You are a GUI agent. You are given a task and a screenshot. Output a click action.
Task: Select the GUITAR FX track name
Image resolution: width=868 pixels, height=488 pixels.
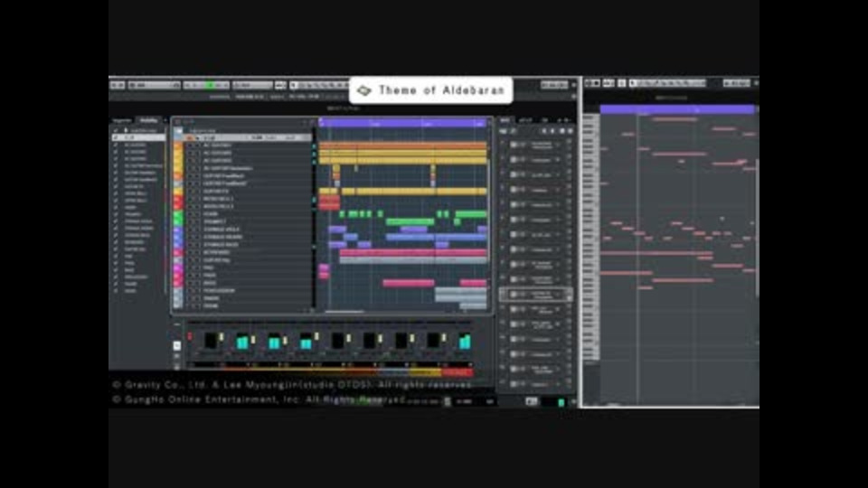[x=215, y=191]
